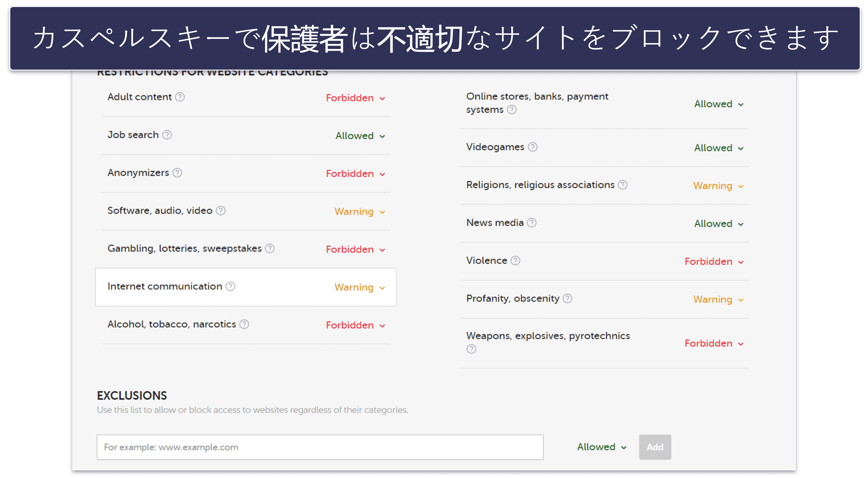
Task: Click help icon for Religions, religious associations
Action: pos(623,185)
